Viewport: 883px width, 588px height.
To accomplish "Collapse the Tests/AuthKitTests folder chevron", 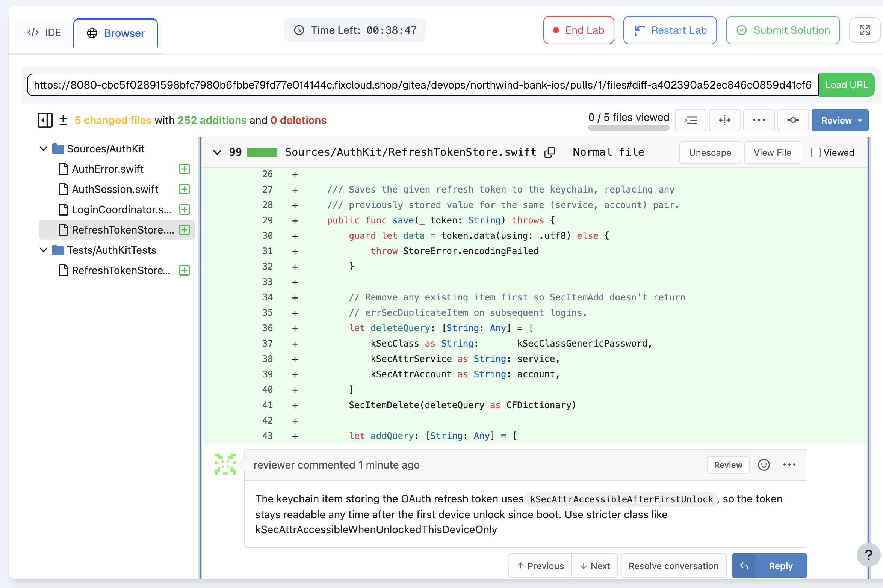I will (44, 250).
